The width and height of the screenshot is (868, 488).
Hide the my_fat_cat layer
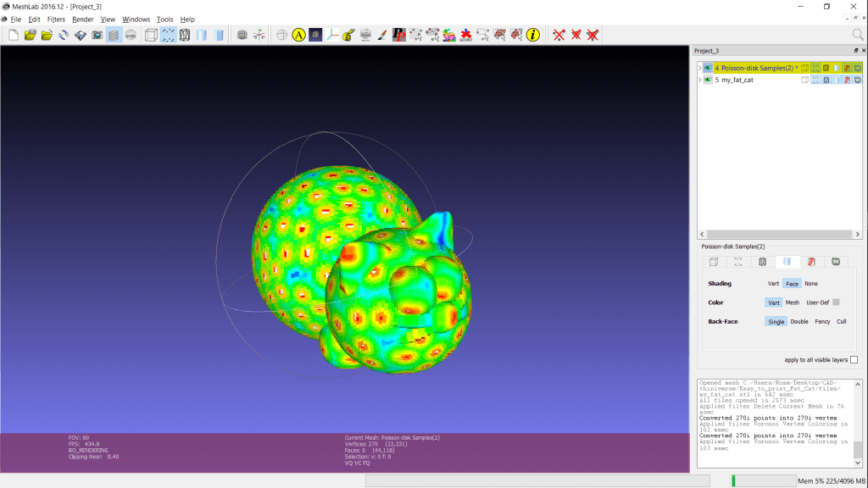(x=709, y=79)
